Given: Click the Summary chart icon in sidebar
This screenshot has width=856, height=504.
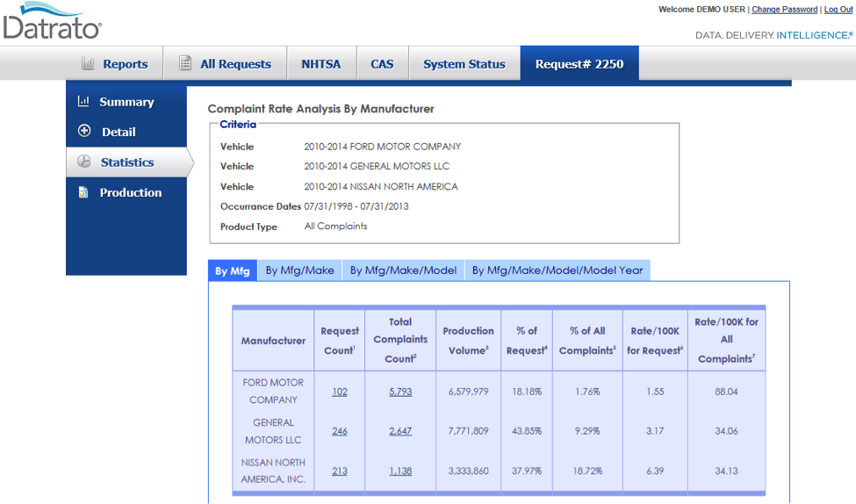Looking at the screenshot, I should [x=83, y=101].
